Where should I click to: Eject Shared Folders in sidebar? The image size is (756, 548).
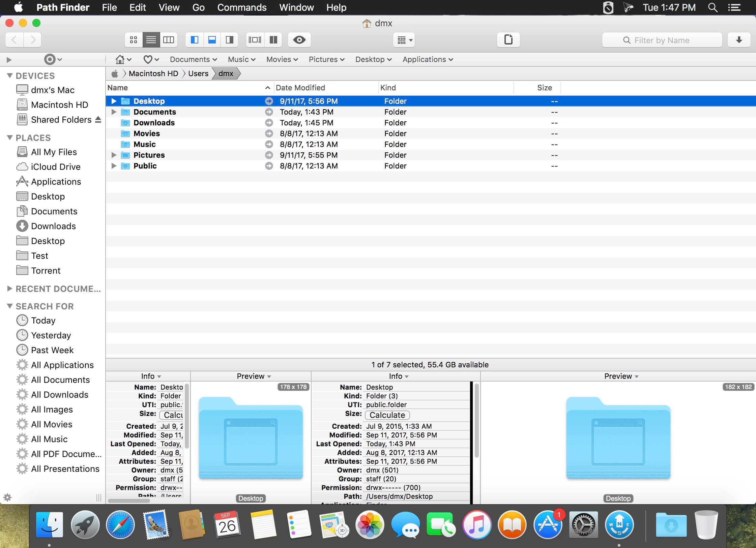98,120
